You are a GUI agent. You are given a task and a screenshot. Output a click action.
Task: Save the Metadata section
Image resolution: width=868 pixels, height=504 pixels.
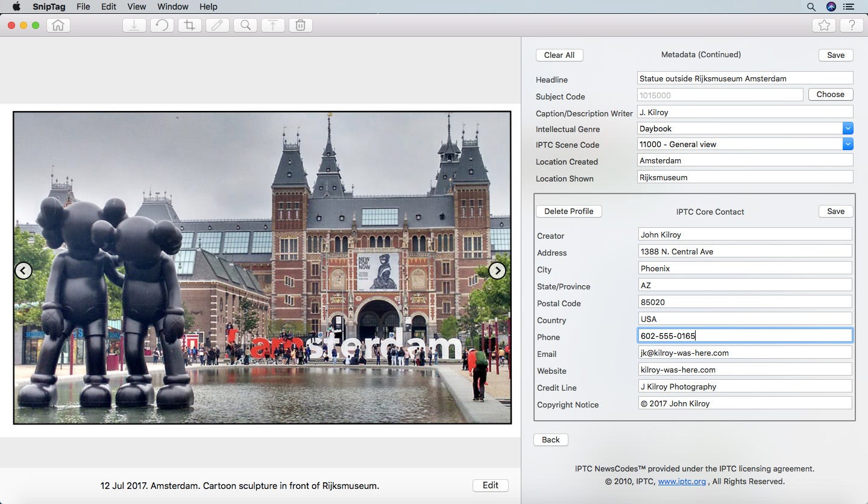pyautogui.click(x=835, y=55)
